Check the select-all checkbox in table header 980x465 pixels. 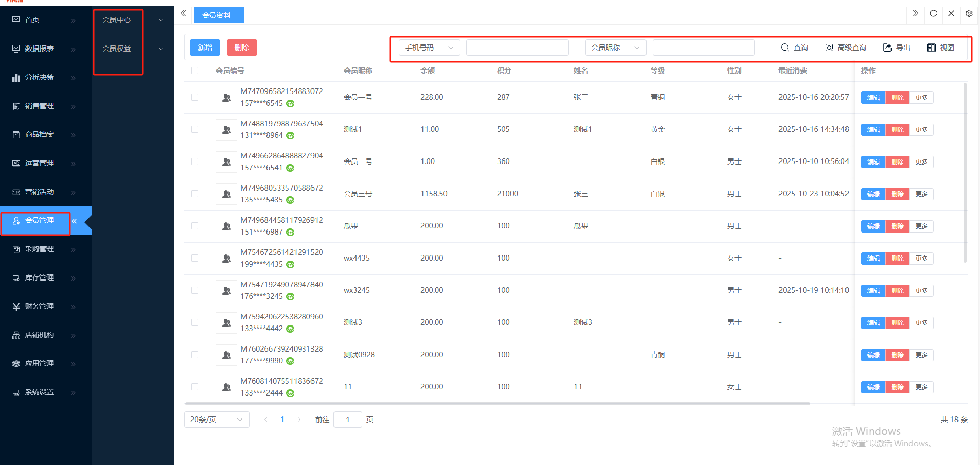195,71
